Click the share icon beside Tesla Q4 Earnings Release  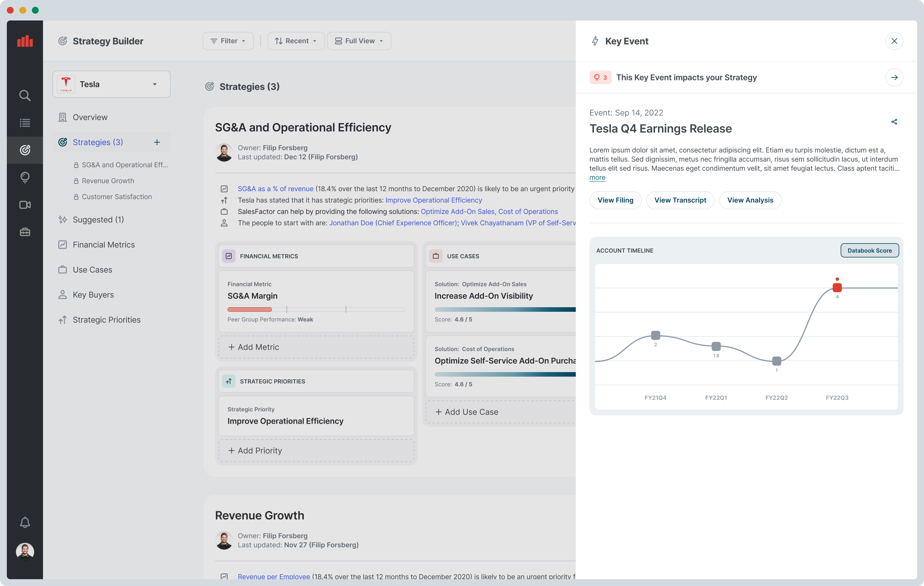pos(894,122)
